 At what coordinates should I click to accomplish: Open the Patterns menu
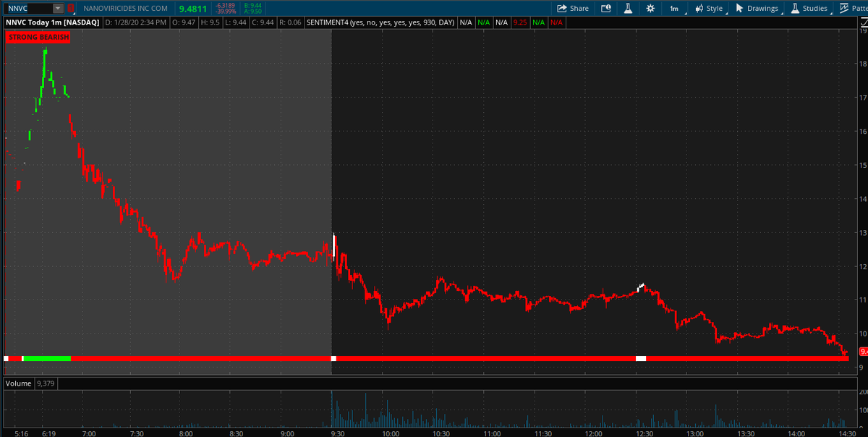853,8
